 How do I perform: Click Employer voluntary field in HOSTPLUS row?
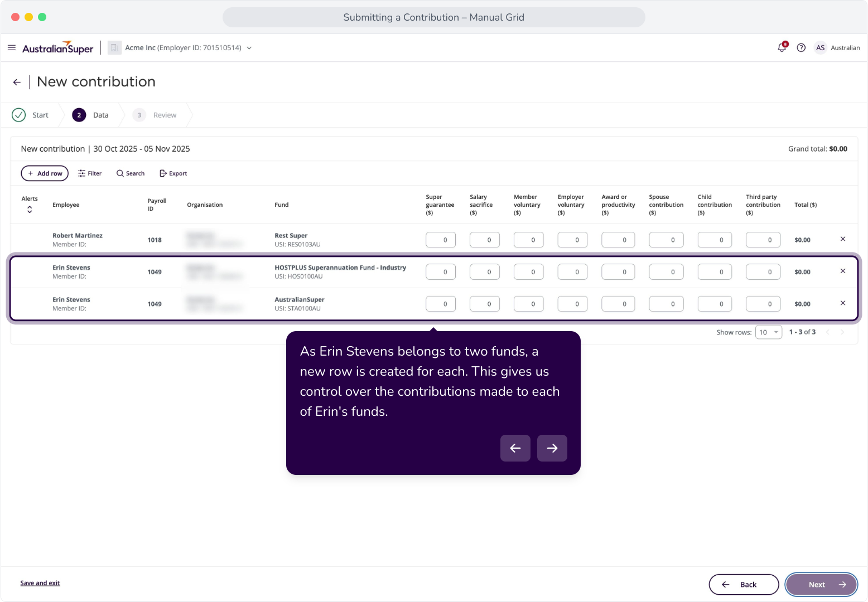point(573,272)
